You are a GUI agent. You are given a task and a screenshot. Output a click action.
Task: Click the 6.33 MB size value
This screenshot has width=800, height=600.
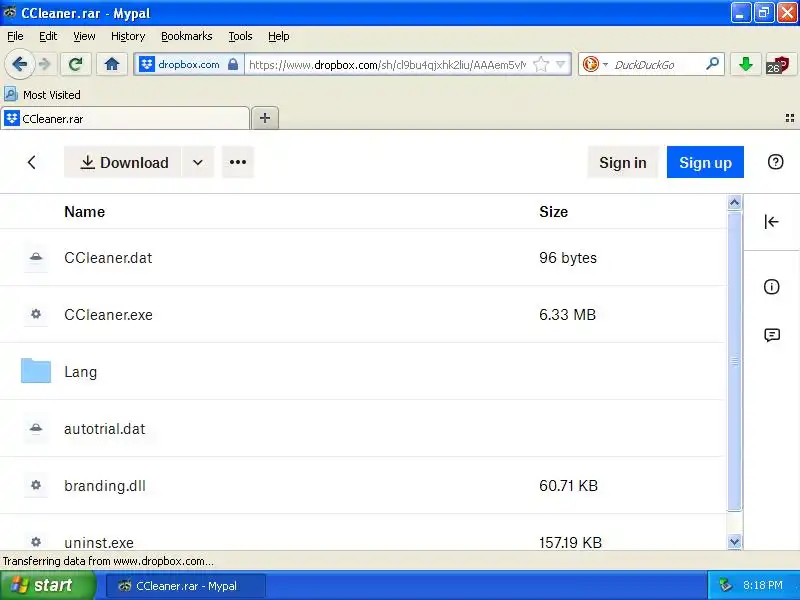(567, 315)
